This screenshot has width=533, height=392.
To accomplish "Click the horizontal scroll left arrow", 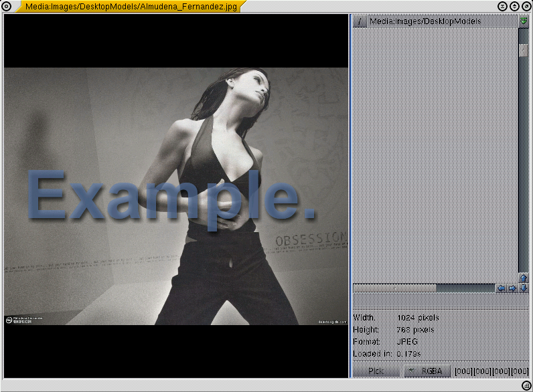I will click(501, 288).
